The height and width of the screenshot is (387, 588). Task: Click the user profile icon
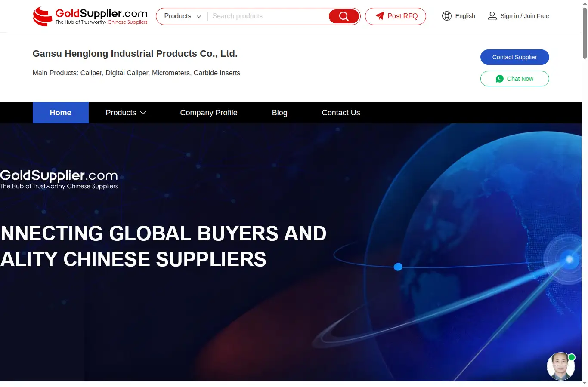coord(492,16)
